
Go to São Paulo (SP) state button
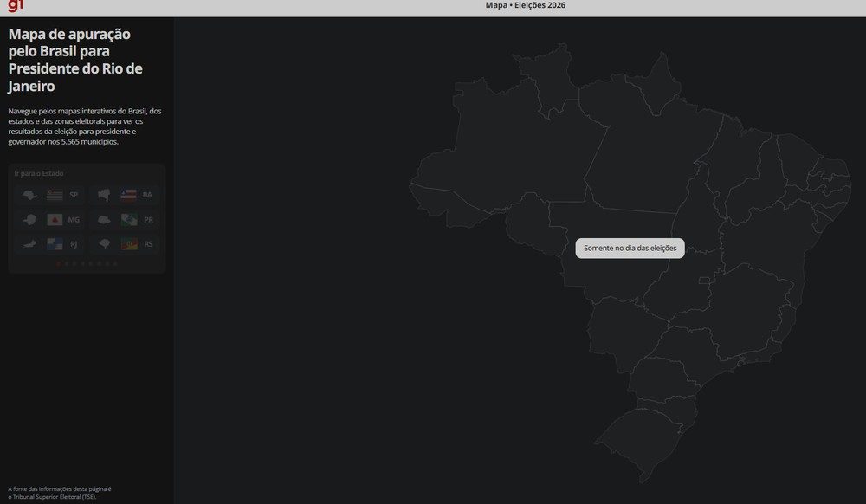coord(50,195)
